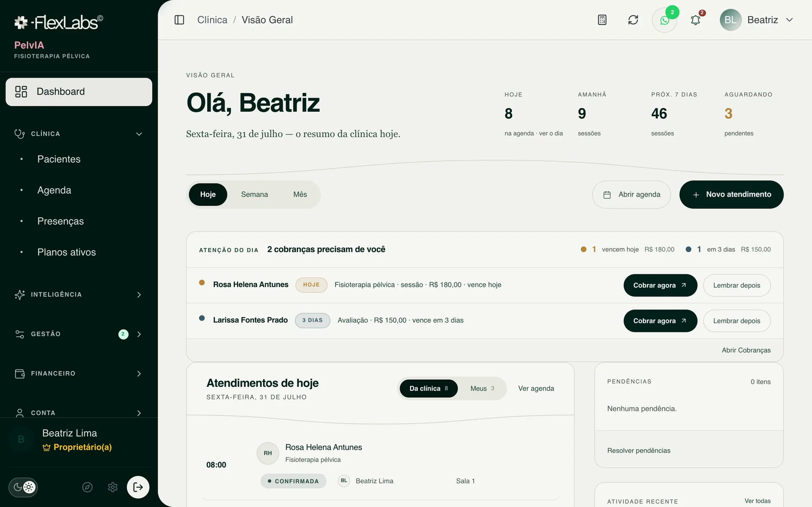Select the Hoje tab

[x=208, y=195]
